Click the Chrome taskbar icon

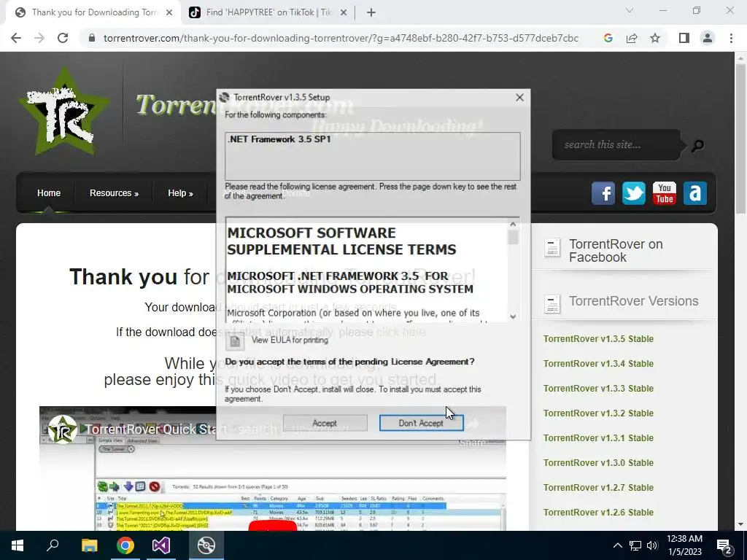click(125, 545)
